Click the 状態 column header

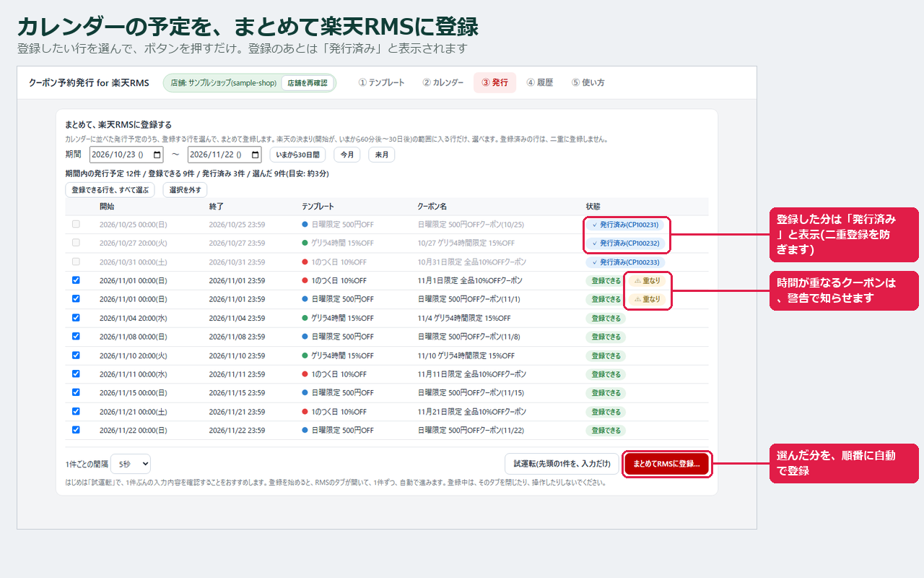[x=593, y=207]
